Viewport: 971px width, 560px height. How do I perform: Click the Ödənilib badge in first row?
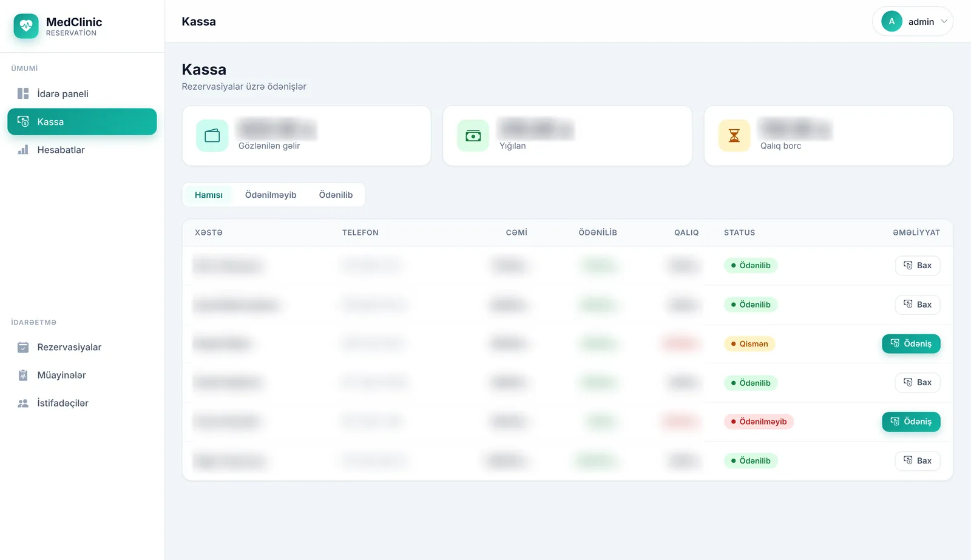pyautogui.click(x=751, y=265)
